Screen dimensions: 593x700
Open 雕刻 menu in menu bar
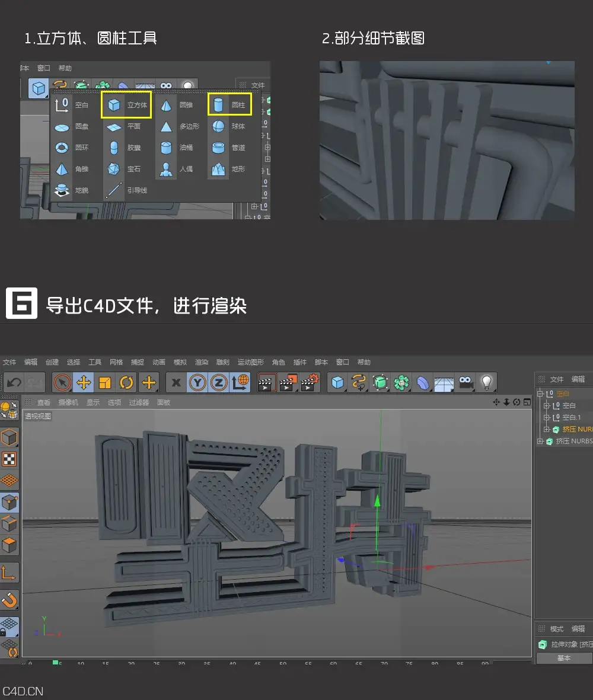pyautogui.click(x=223, y=362)
